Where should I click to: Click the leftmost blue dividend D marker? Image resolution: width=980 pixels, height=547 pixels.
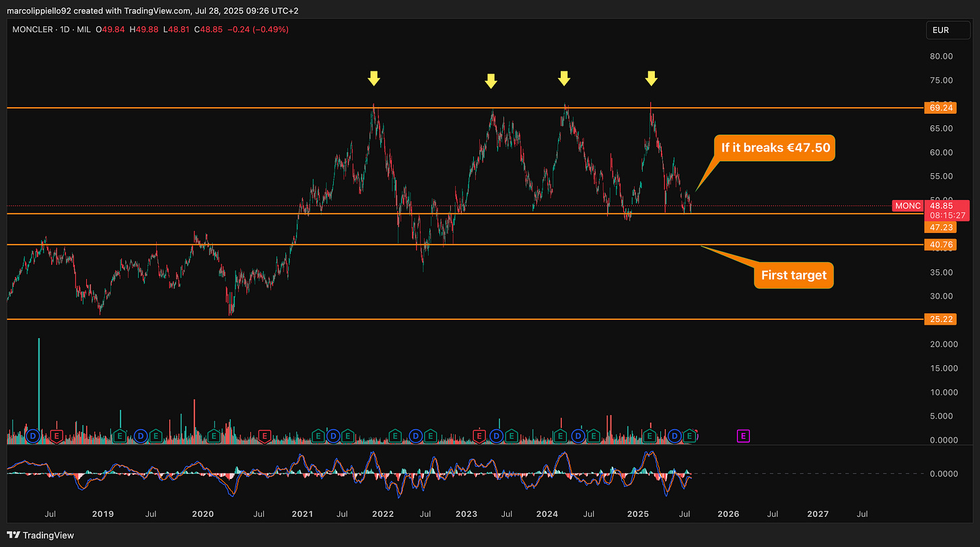click(33, 436)
